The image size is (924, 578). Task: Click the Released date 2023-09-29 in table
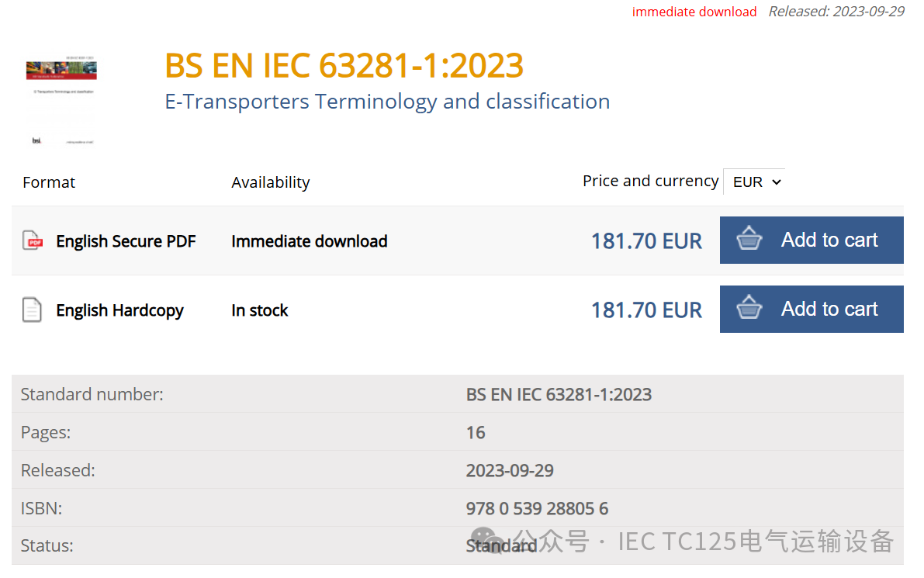[x=510, y=471]
